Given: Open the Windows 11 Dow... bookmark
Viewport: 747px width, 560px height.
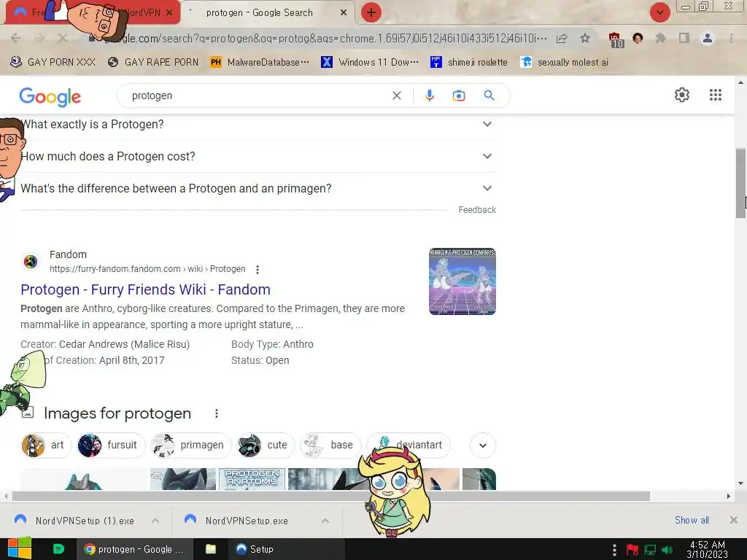Looking at the screenshot, I should point(370,63).
